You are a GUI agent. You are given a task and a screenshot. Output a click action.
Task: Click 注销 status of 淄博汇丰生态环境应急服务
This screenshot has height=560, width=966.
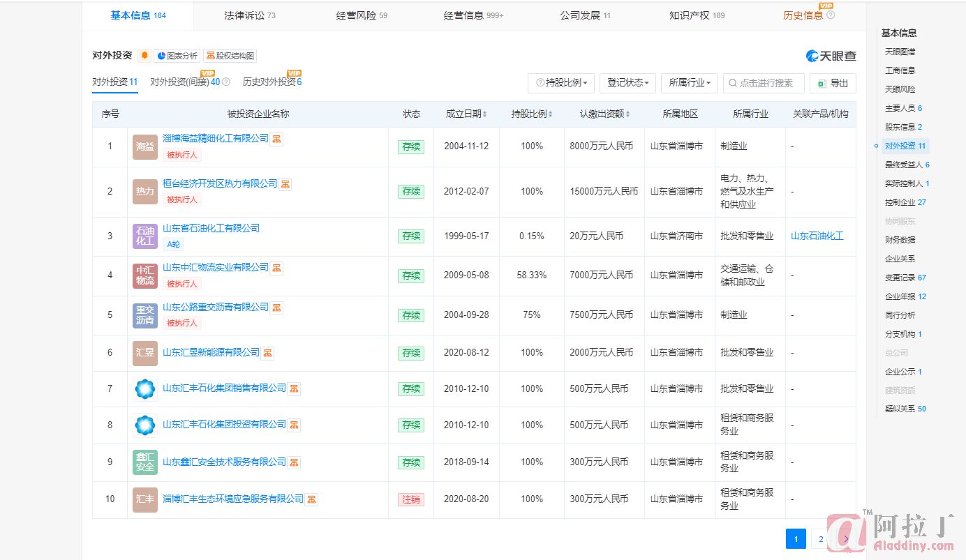tap(411, 500)
